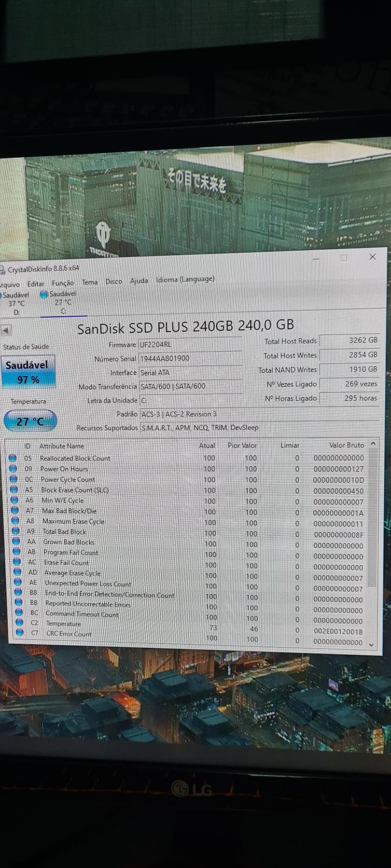Click status icon for Unexpected Power Loss Count
The width and height of the screenshot is (391, 868).
[x=17, y=582]
